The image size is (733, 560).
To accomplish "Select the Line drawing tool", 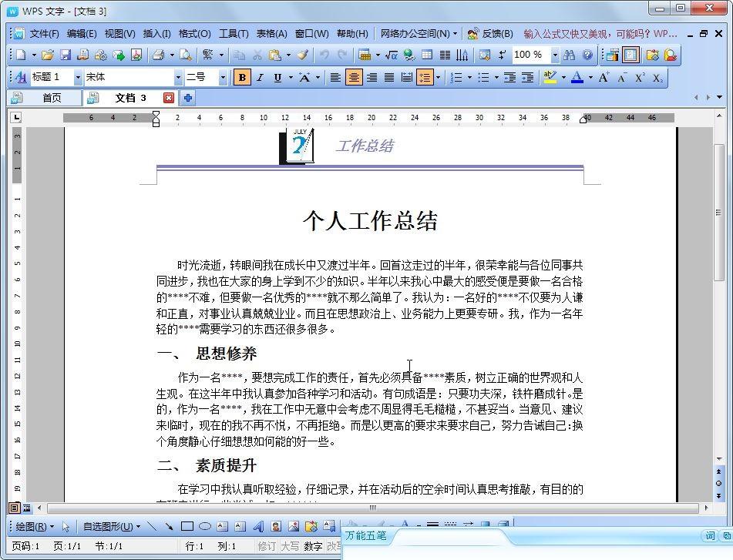I will 152,526.
